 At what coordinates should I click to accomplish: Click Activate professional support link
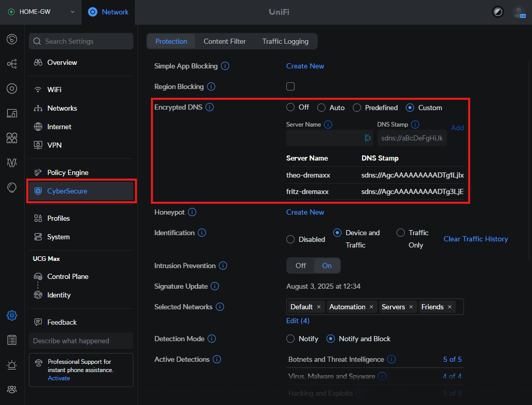coord(59,378)
